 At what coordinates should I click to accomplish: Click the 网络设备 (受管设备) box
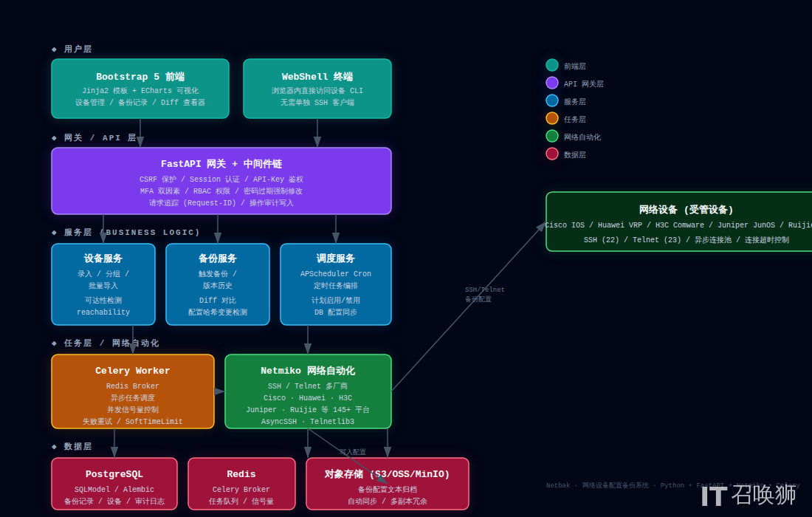[679, 222]
